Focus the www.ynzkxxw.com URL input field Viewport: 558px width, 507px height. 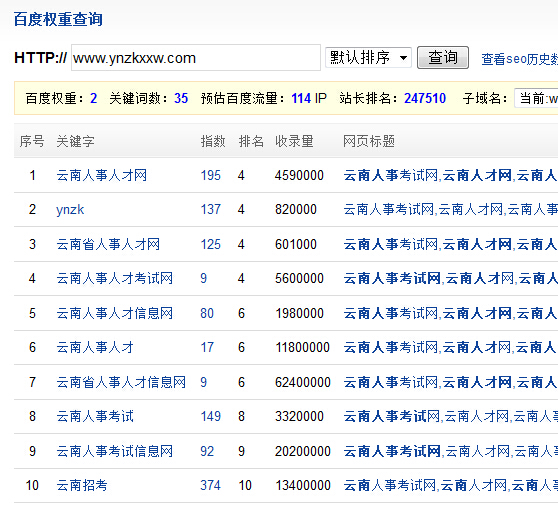196,58
